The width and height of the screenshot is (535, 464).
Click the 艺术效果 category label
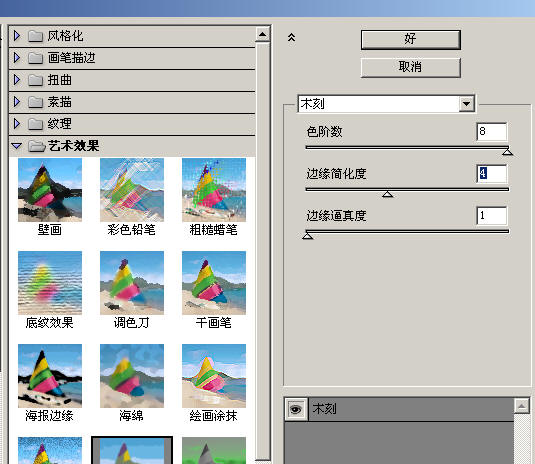point(73,146)
